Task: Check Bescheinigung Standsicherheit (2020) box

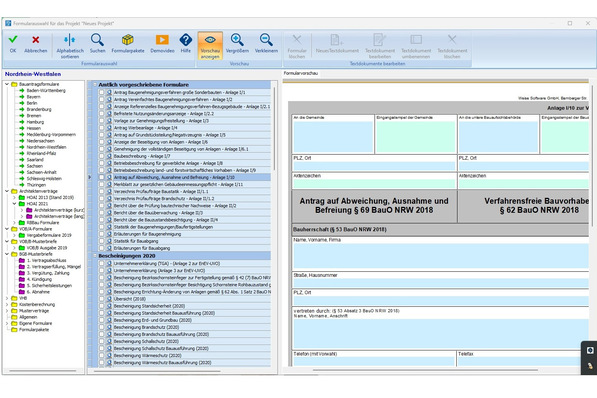Action: click(x=102, y=306)
